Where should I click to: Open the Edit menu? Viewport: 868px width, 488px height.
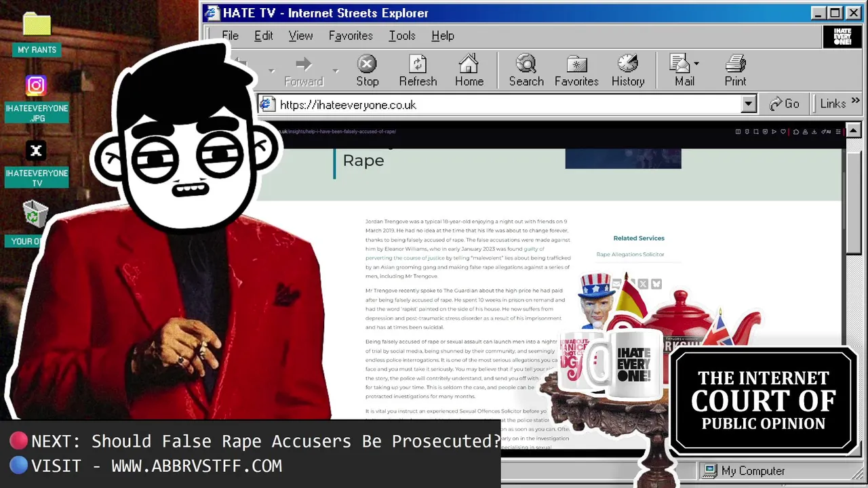point(264,36)
